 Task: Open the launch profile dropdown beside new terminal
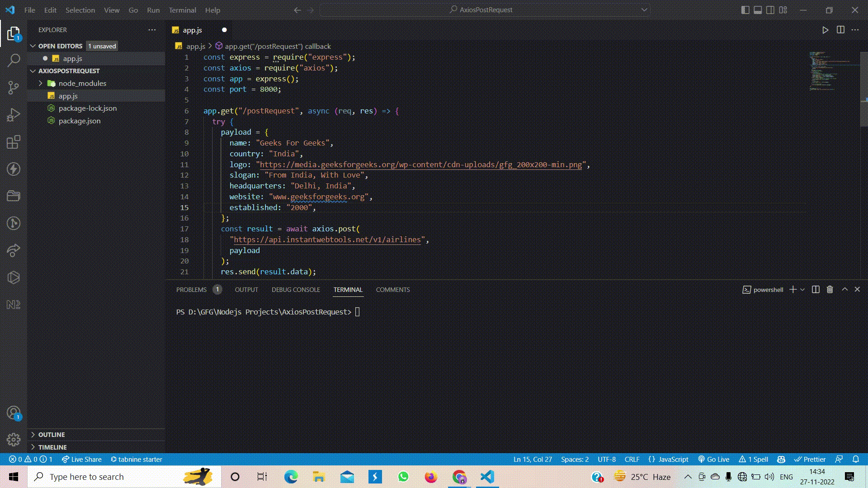click(x=802, y=290)
